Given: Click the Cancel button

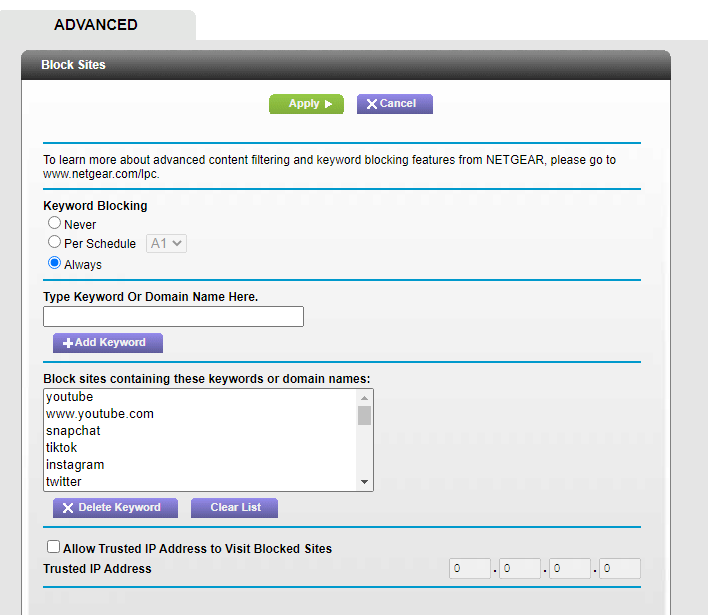Looking at the screenshot, I should (x=394, y=104).
